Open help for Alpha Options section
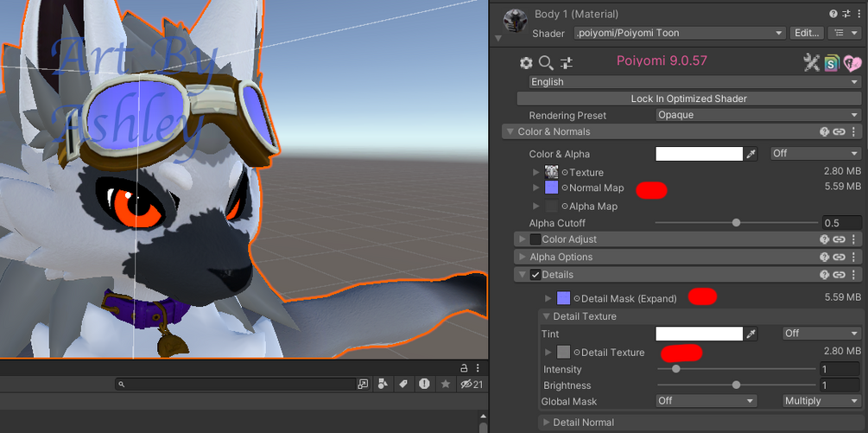868x433 pixels. (x=824, y=257)
